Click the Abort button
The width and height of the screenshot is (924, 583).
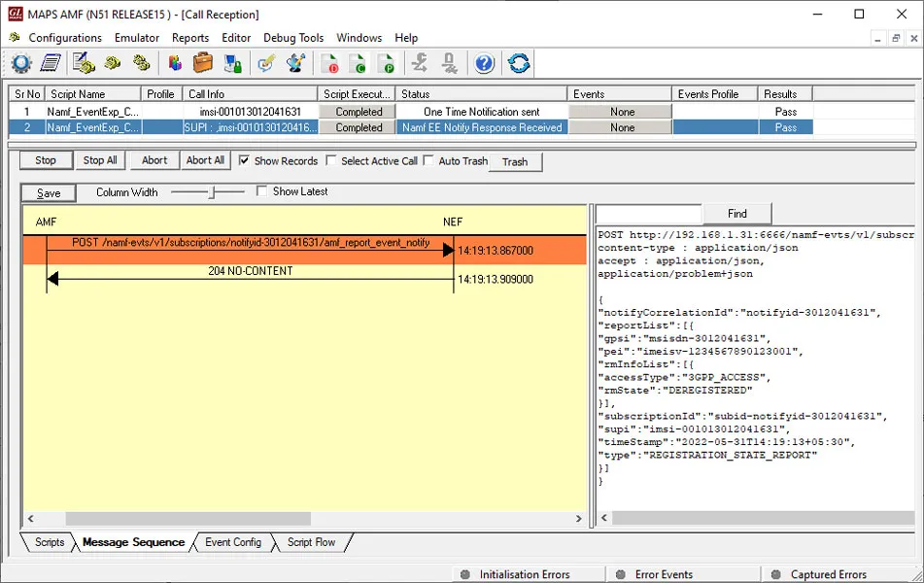[154, 160]
